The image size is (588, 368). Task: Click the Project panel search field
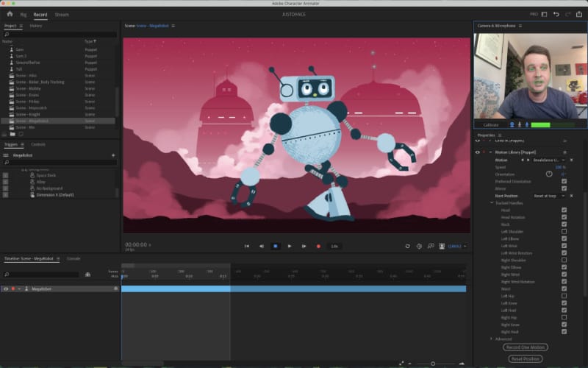point(60,34)
